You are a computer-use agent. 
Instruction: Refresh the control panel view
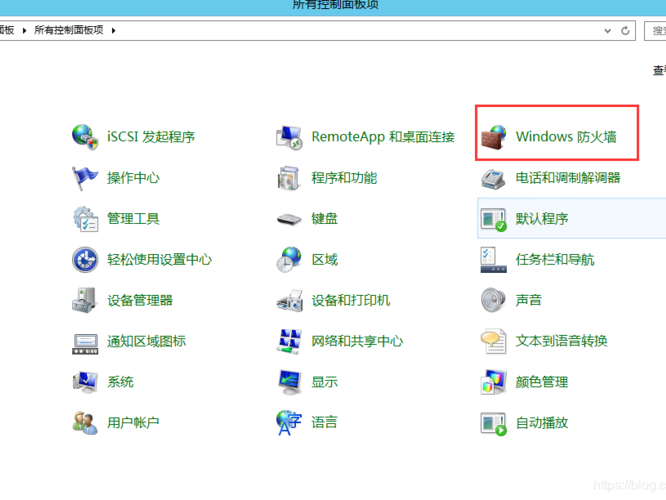pyautogui.click(x=625, y=31)
